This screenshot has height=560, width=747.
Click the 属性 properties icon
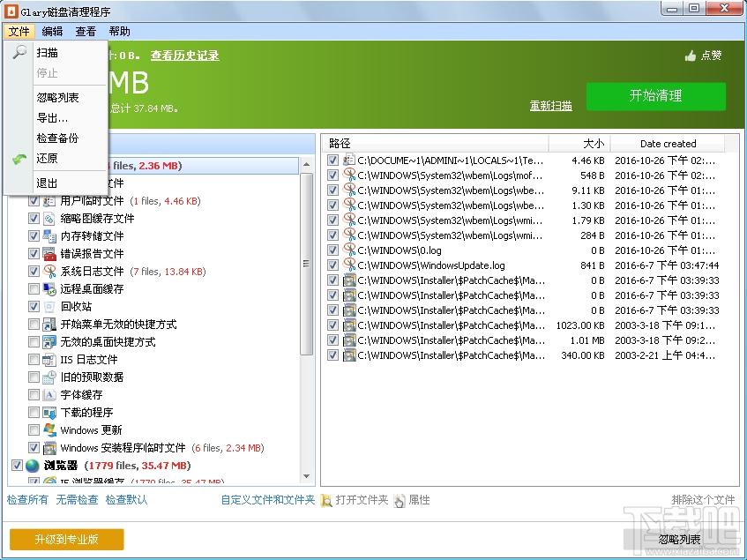(x=400, y=501)
